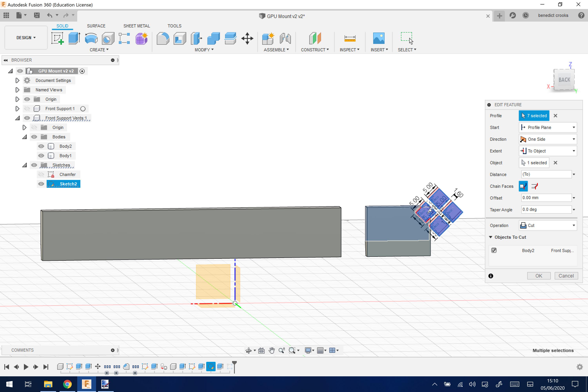Select the Combine tool

tap(213, 38)
